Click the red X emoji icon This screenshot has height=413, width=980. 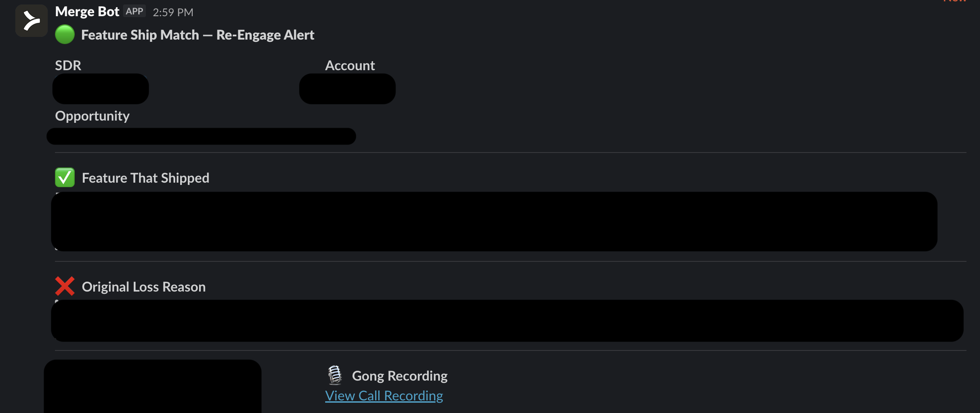coord(65,286)
